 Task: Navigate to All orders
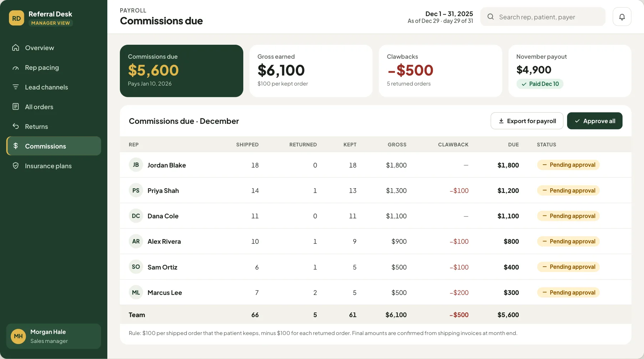click(x=54, y=107)
